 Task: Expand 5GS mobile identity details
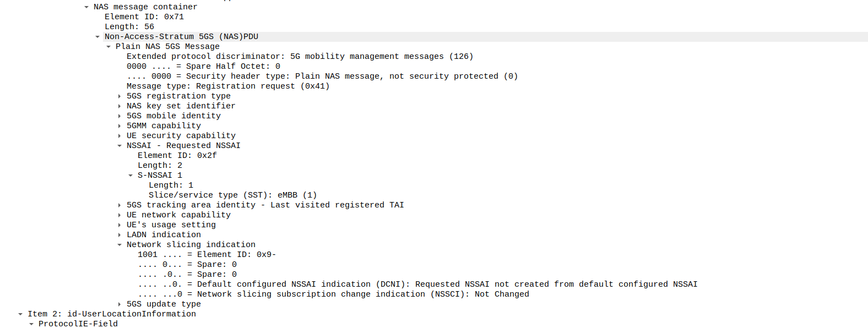point(120,116)
